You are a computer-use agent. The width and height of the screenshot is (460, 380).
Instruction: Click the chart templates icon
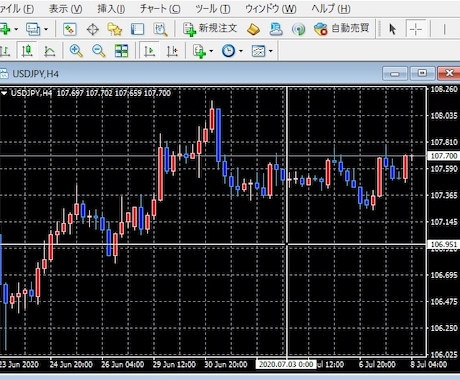[258, 51]
